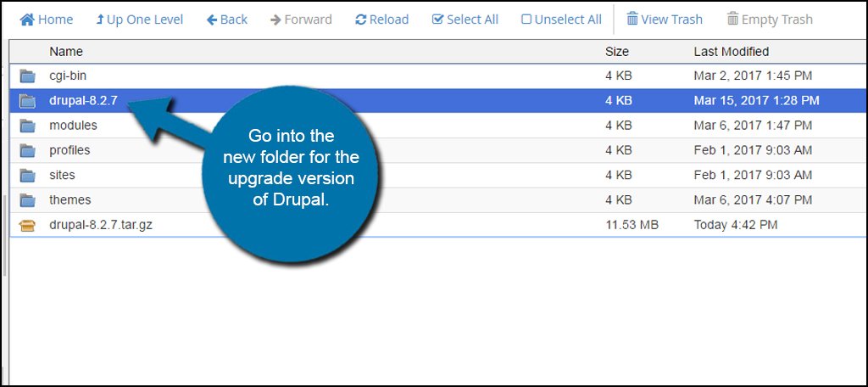This screenshot has width=868, height=387.
Task: Click the 11.53 MB size cell
Action: pos(632,225)
